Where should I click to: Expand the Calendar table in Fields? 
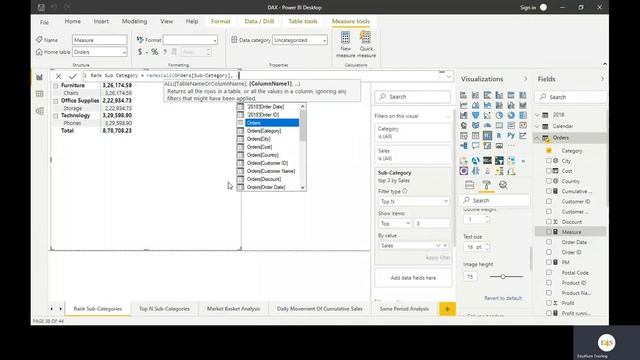click(538, 127)
